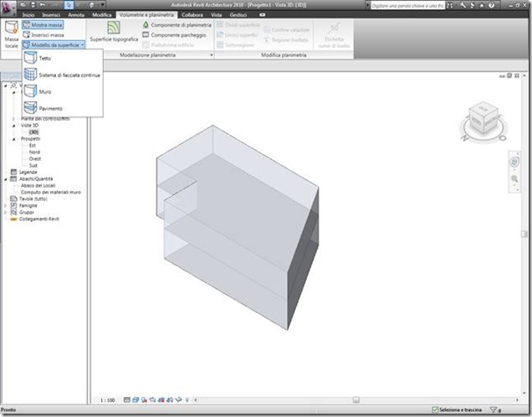The height and width of the screenshot is (417, 532).
Task: Click the Save quick access icon
Action: (x=33, y=5)
